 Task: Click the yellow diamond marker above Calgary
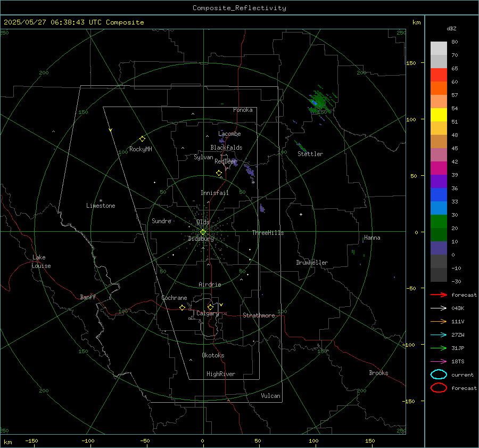(x=210, y=307)
